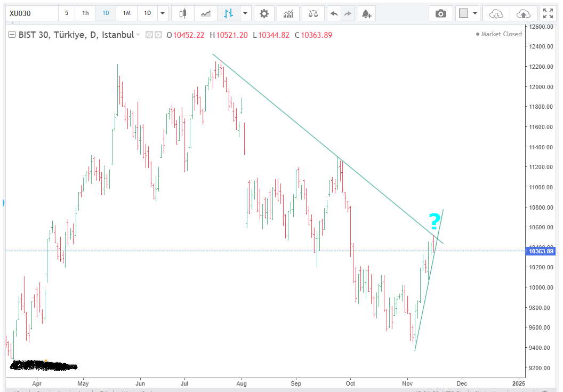Open the time interval dropdown arrow
The image size is (563, 392).
tap(163, 13)
